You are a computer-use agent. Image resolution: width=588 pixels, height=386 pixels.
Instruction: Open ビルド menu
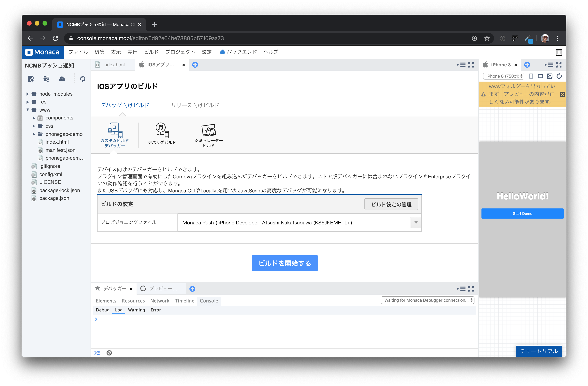pos(151,52)
